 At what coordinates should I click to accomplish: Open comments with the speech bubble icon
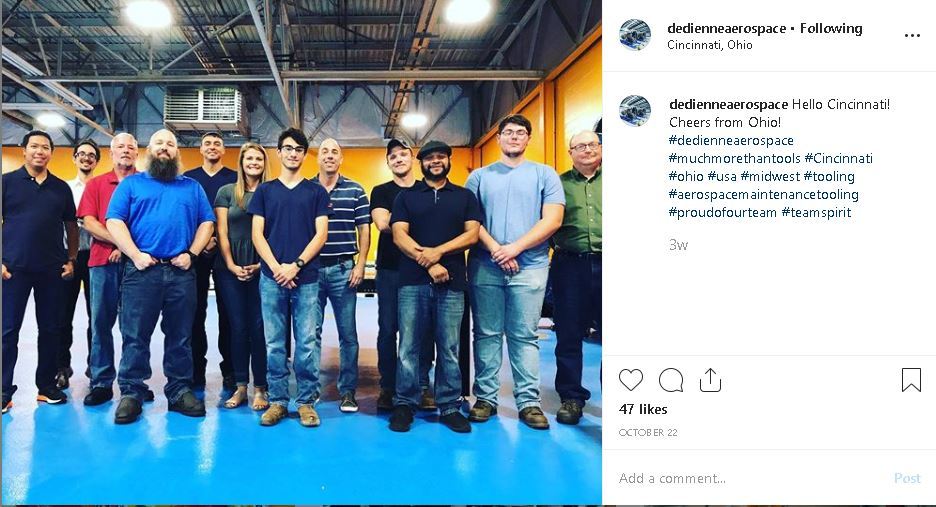click(x=671, y=380)
